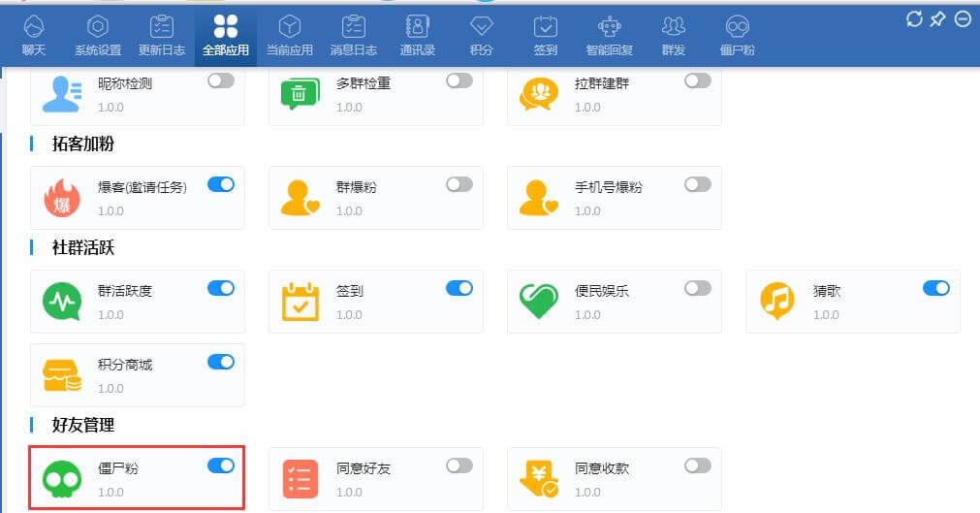Turn on 手机号爆粉 switch

698,184
